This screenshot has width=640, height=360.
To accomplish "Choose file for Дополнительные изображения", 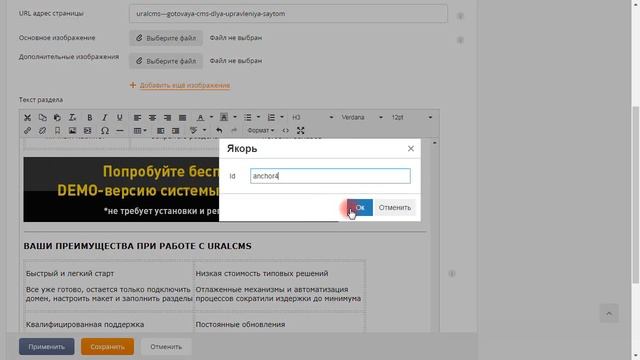I will (166, 61).
